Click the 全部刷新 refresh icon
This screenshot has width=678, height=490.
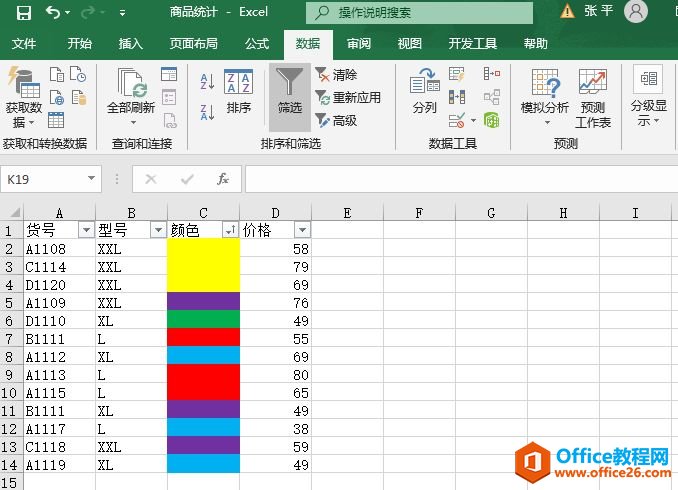(x=131, y=83)
